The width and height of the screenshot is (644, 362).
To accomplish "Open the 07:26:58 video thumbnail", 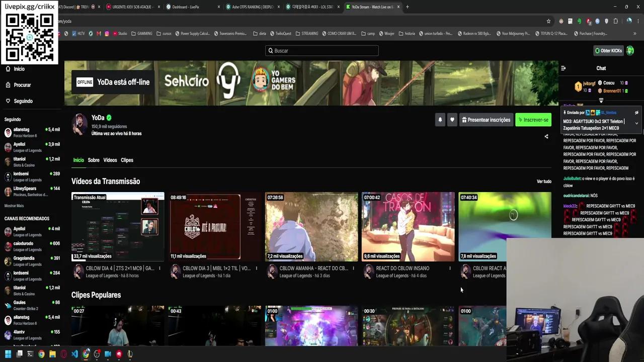I will tap(311, 226).
